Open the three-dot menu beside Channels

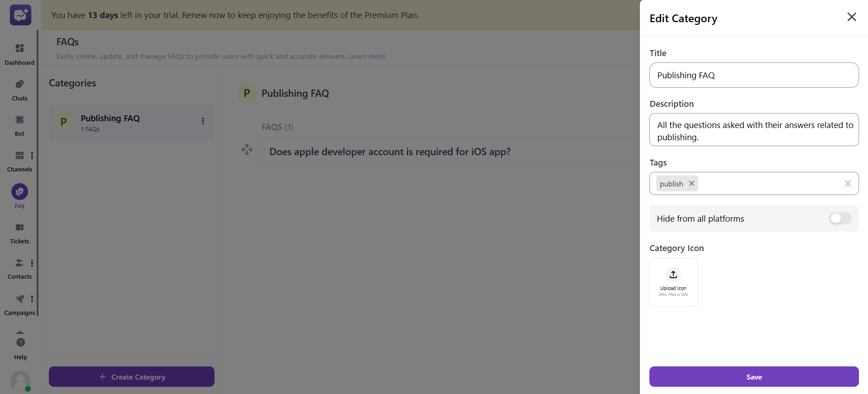pyautogui.click(x=32, y=155)
